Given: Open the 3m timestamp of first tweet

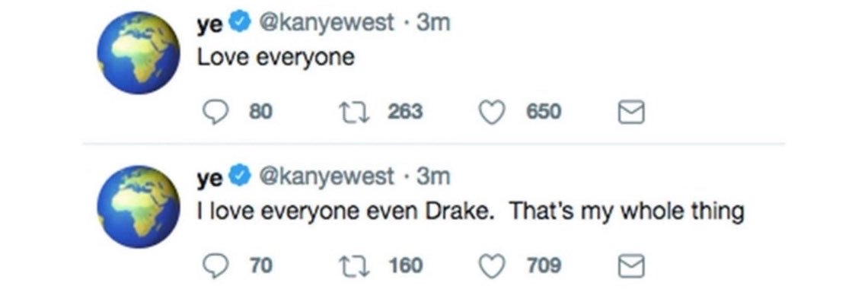Looking at the screenshot, I should click(x=433, y=24).
